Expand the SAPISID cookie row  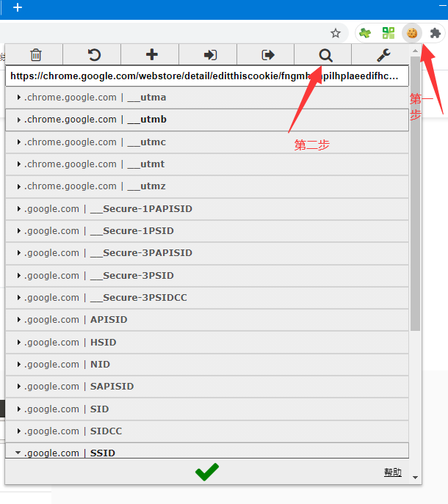(207, 387)
